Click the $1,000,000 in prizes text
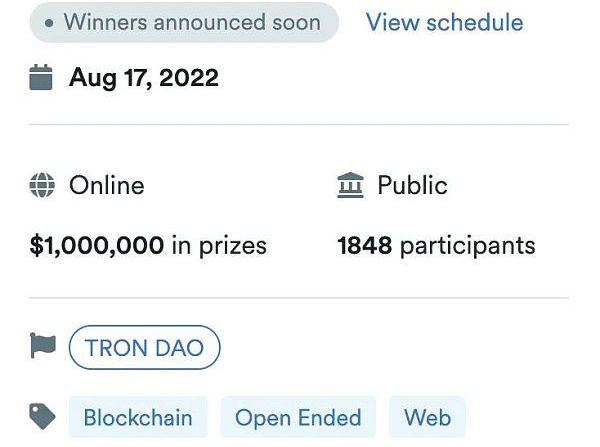Image resolution: width=600 pixels, height=447 pixels. click(x=148, y=246)
